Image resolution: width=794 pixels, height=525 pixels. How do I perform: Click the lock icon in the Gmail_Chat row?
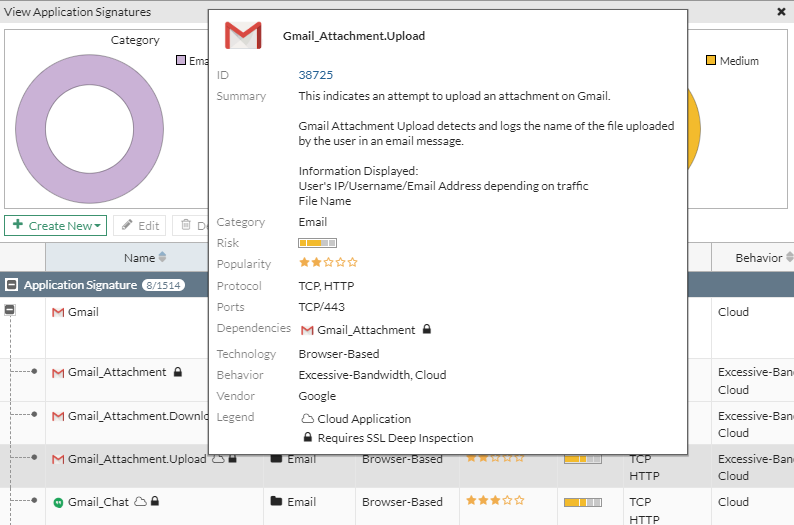155,501
